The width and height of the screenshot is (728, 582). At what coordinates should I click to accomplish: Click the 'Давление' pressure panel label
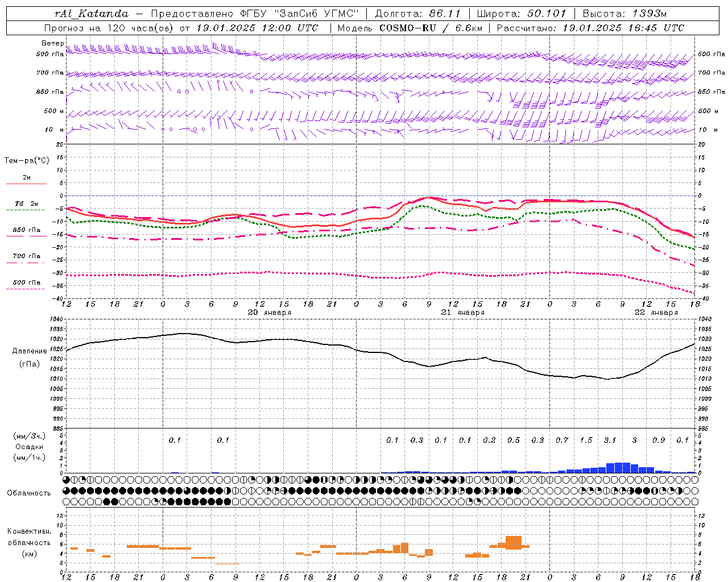[x=30, y=351]
